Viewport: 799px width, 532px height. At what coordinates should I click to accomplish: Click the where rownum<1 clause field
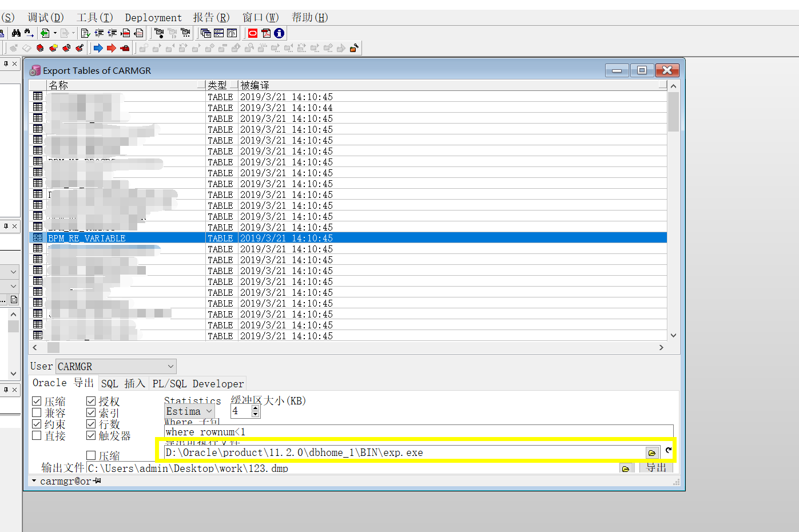419,432
